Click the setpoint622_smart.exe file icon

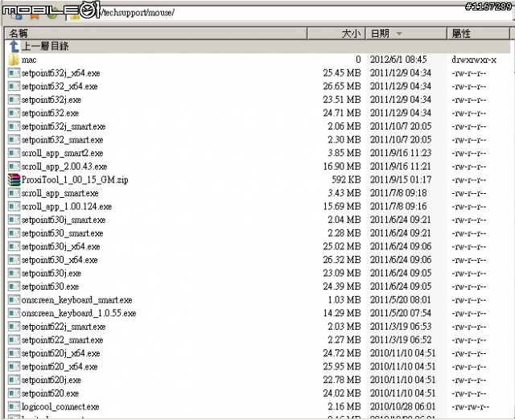(x=14, y=340)
